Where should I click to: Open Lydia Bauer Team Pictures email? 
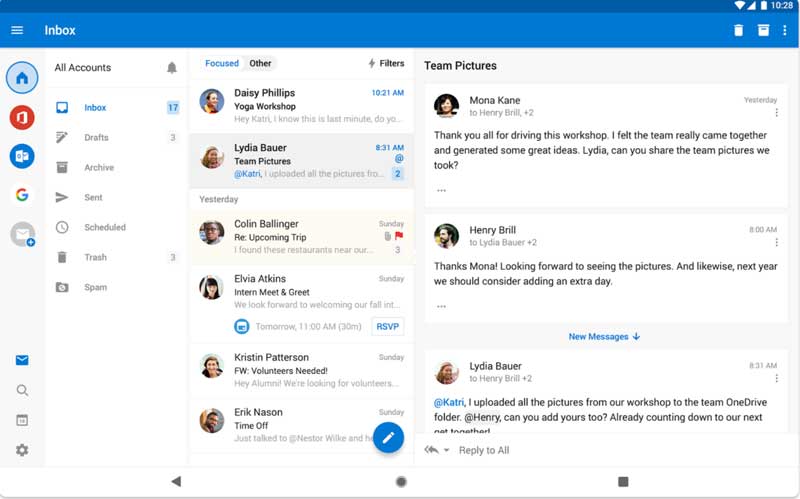[x=302, y=161]
